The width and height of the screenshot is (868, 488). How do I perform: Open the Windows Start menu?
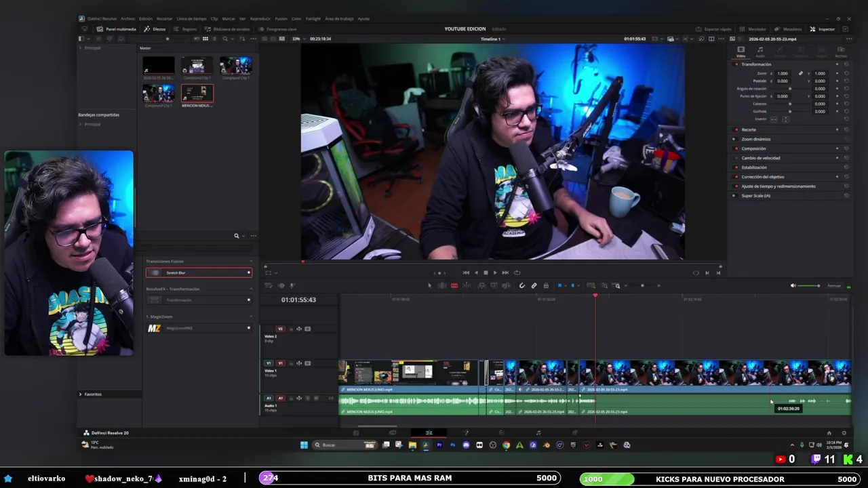click(x=304, y=445)
